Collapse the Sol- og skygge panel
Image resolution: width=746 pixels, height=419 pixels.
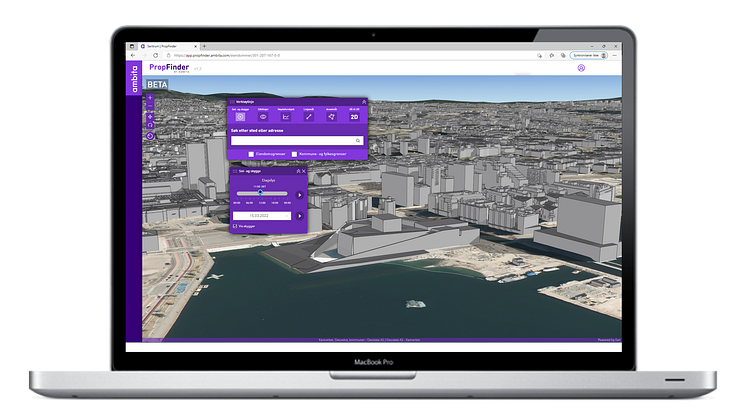point(299,171)
